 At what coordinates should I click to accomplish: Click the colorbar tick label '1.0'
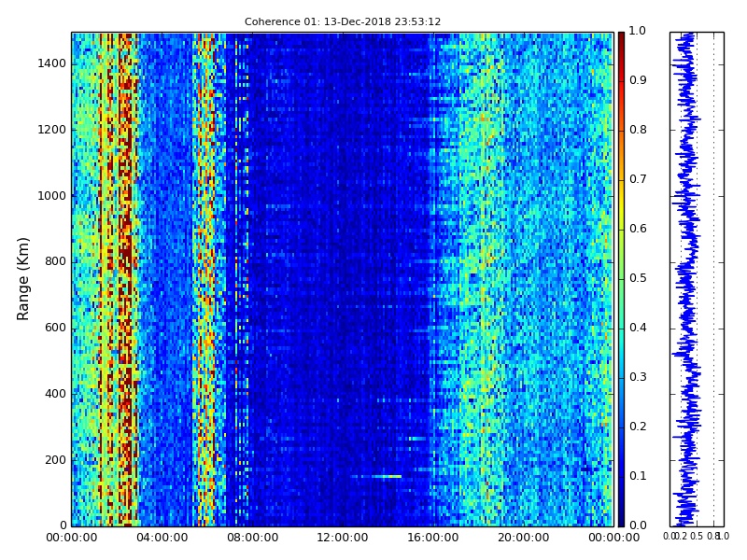(x=638, y=31)
